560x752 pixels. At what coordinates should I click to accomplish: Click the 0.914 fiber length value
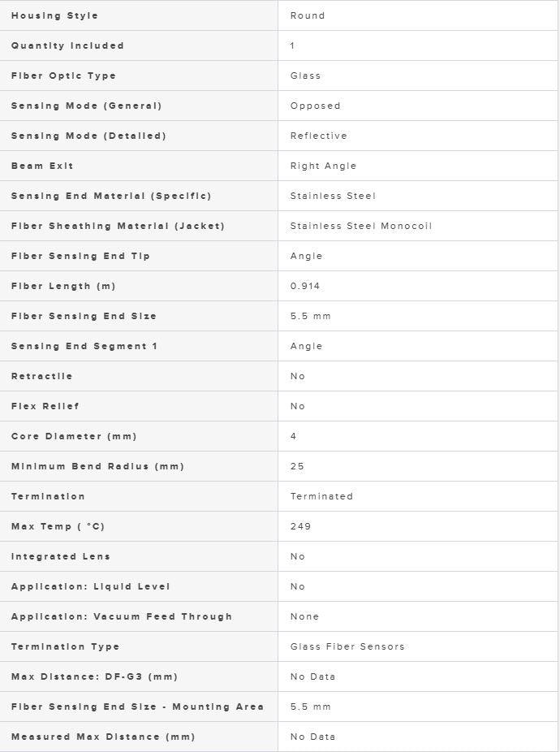(x=305, y=286)
